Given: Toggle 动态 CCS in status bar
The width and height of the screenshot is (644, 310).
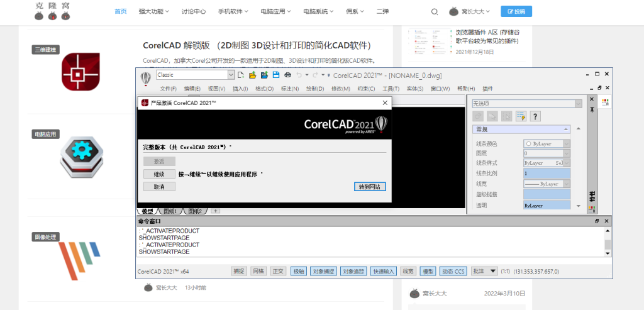Looking at the screenshot, I should [x=453, y=271].
